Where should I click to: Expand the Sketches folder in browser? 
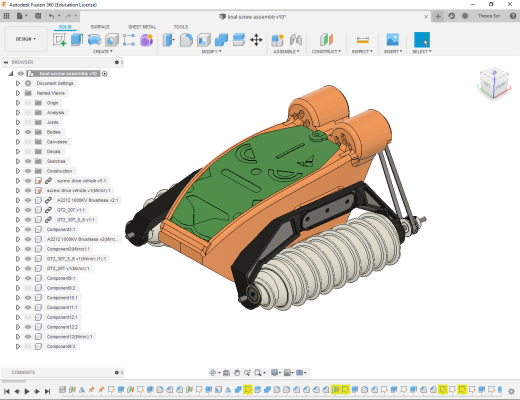point(18,161)
